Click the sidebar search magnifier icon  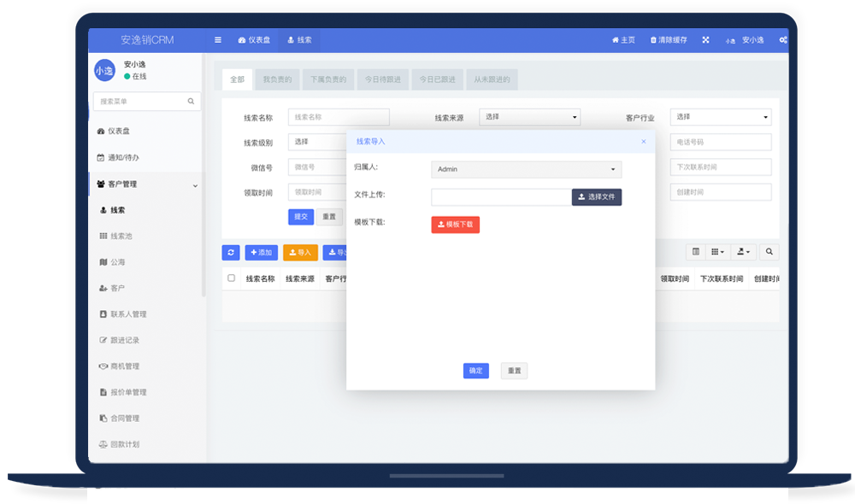click(191, 102)
